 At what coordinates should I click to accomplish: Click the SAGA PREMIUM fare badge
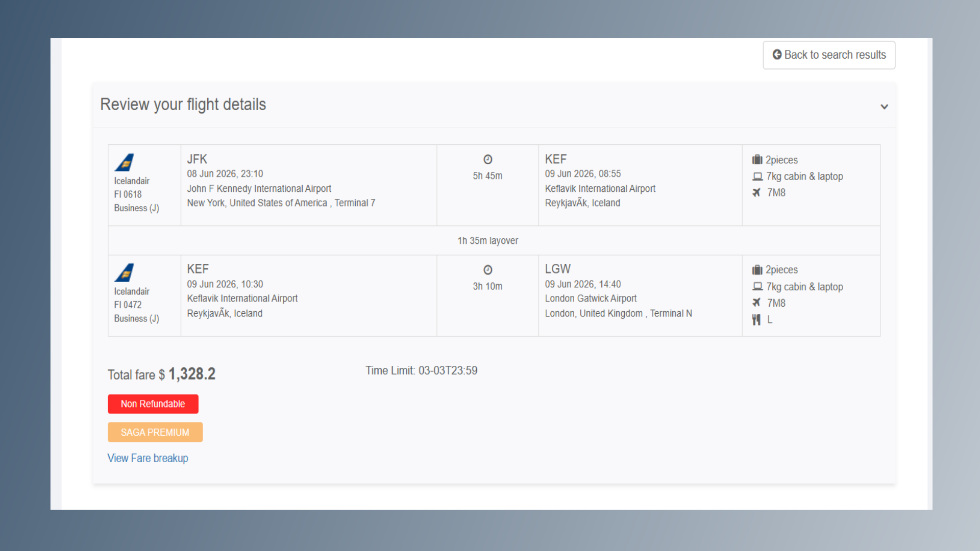point(155,432)
